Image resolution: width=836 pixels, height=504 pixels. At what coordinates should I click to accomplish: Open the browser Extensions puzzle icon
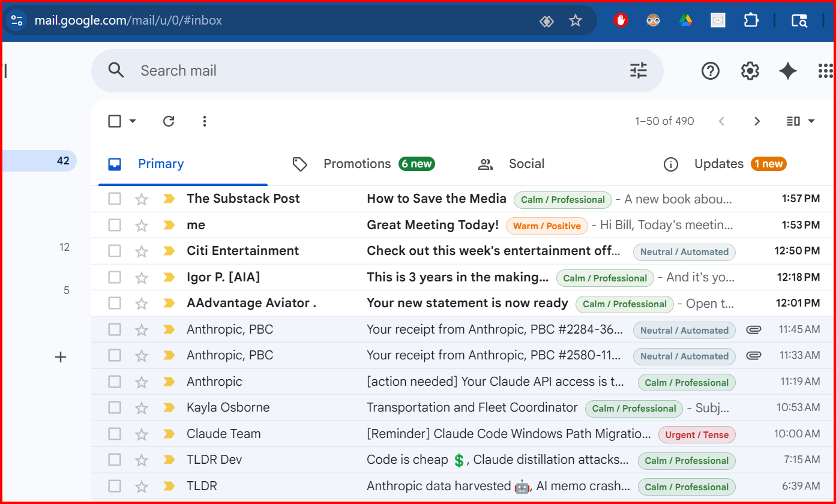tap(751, 20)
